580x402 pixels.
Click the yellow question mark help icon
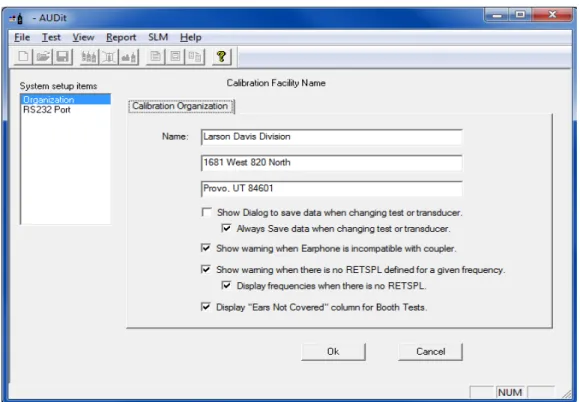(x=222, y=57)
